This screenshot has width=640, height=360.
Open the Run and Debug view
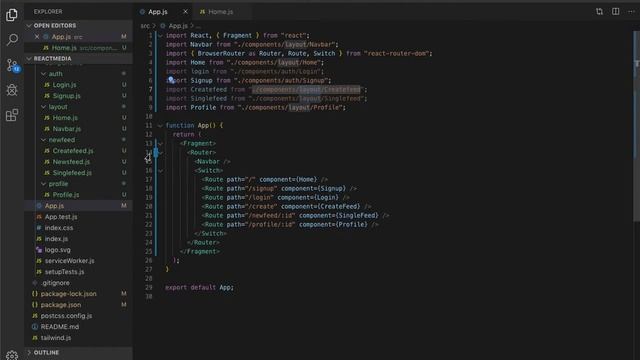(x=12, y=90)
